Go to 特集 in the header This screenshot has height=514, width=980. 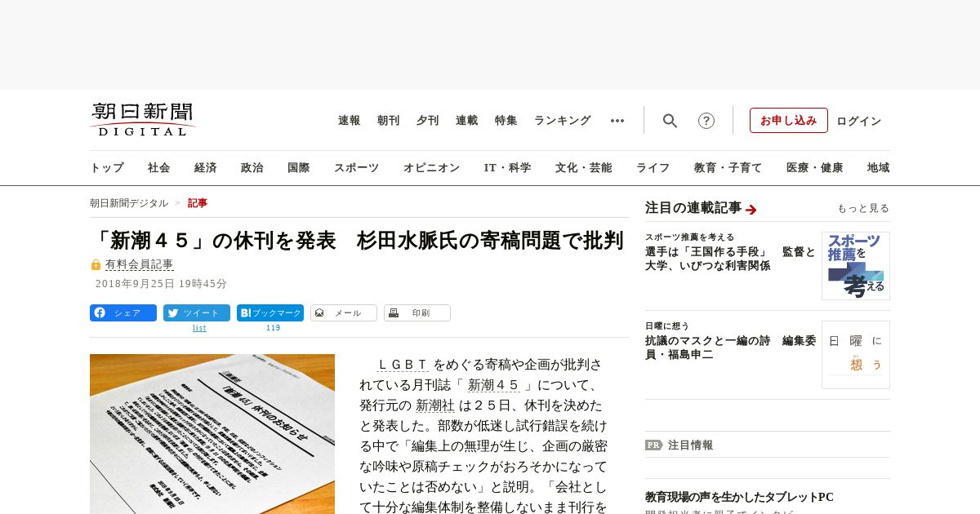pos(506,121)
